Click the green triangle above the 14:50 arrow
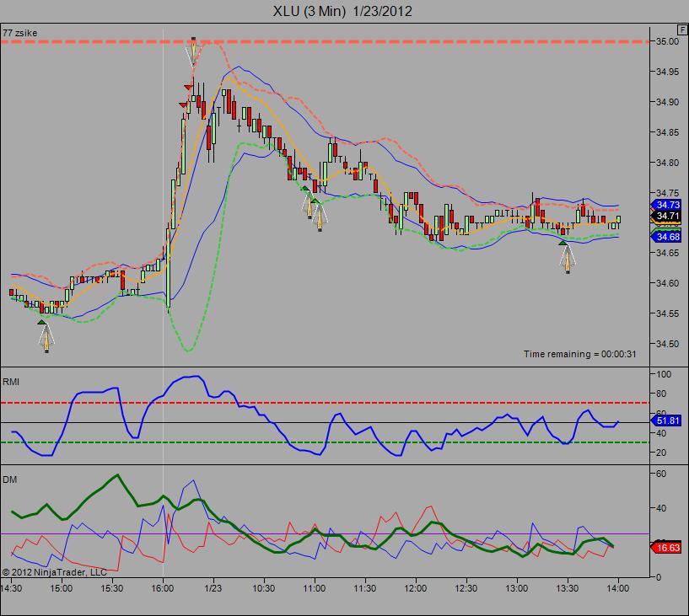The image size is (689, 616). (41, 322)
